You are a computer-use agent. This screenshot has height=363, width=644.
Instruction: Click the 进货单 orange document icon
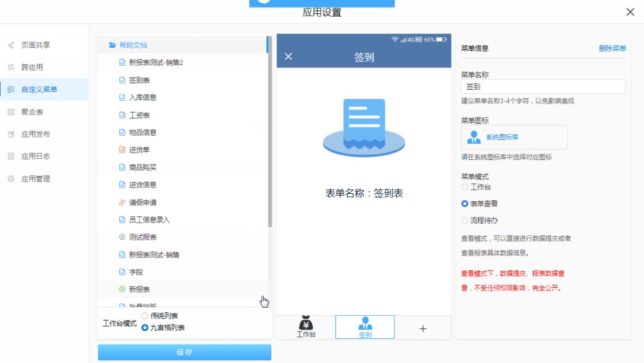tap(122, 150)
